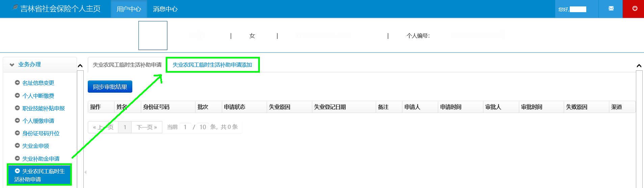This screenshot has width=644, height=188.
Task: Open the 失业补助金申请 sidebar link
Action: coord(41,159)
